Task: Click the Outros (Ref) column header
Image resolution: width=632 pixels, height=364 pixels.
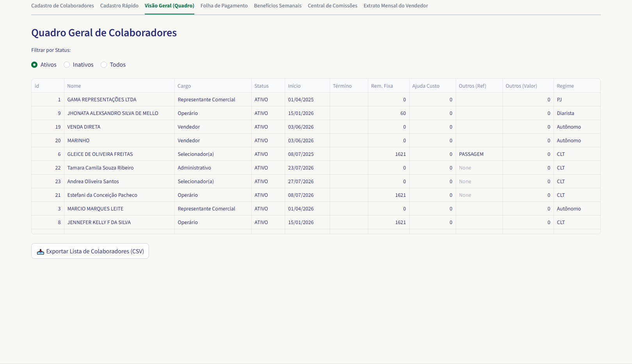Action: [x=479, y=86]
